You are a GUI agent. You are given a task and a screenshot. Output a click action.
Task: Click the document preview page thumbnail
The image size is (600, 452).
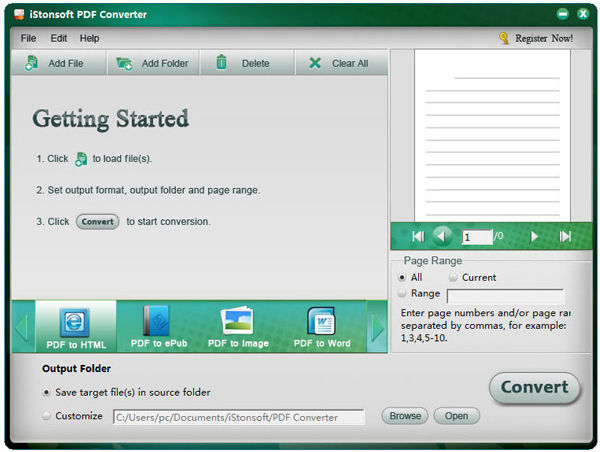click(492, 135)
